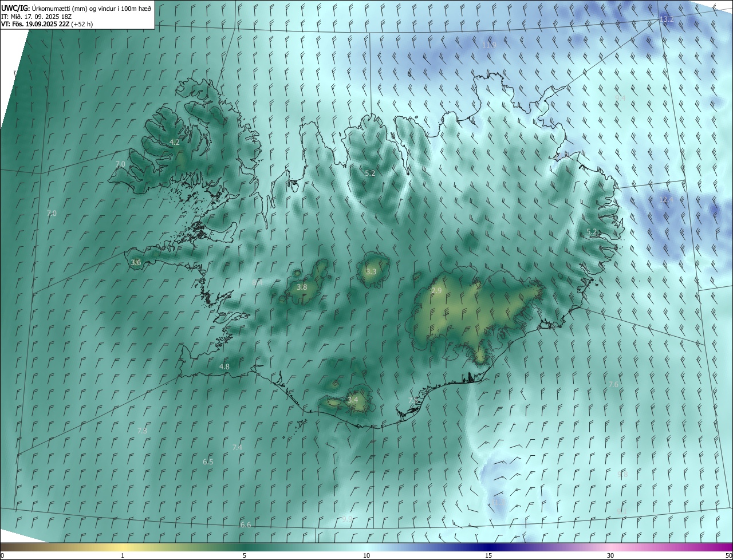Viewport: 733px width, 560px height.
Task: Click the 5.2 value in the Eastfjords
Action: [592, 232]
